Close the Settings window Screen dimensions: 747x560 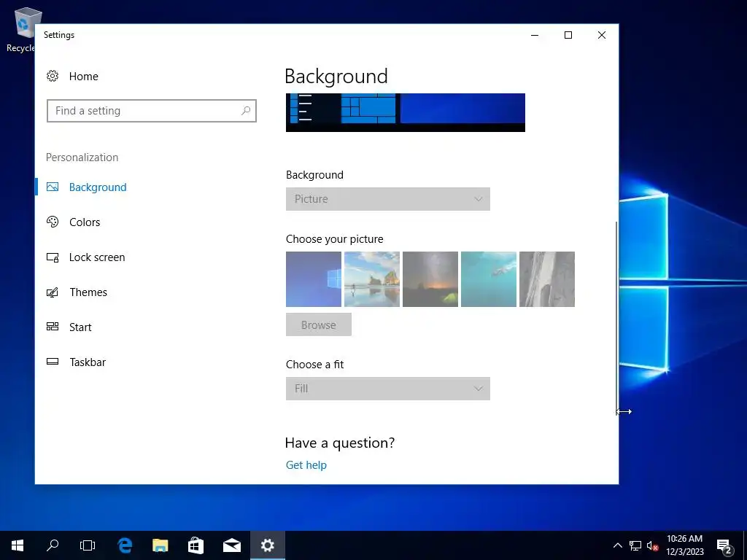(602, 35)
